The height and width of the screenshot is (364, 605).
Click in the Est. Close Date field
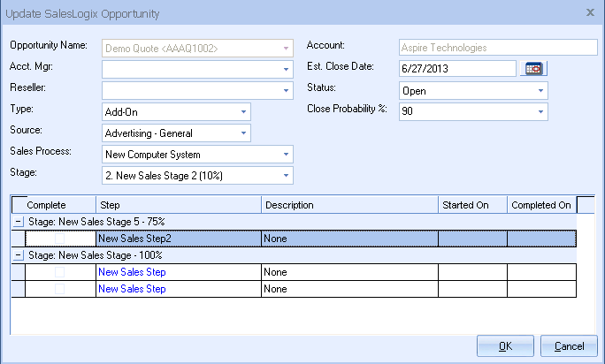pyautogui.click(x=457, y=69)
